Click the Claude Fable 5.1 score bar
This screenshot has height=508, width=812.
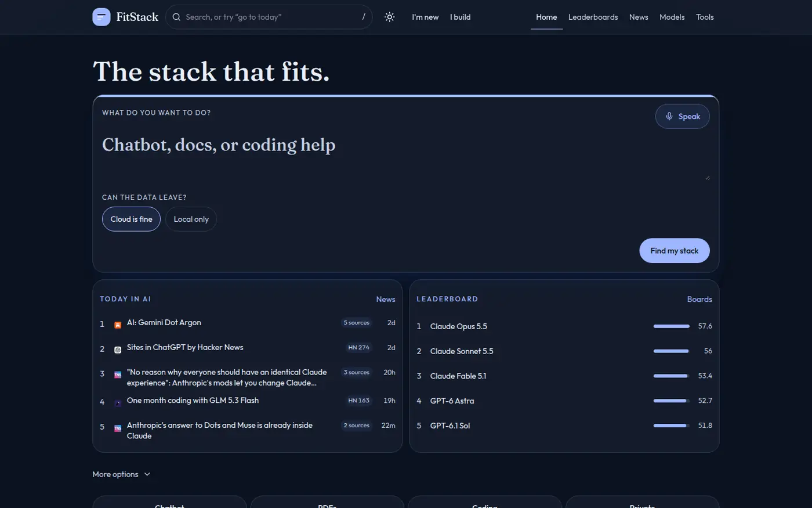[672, 376]
